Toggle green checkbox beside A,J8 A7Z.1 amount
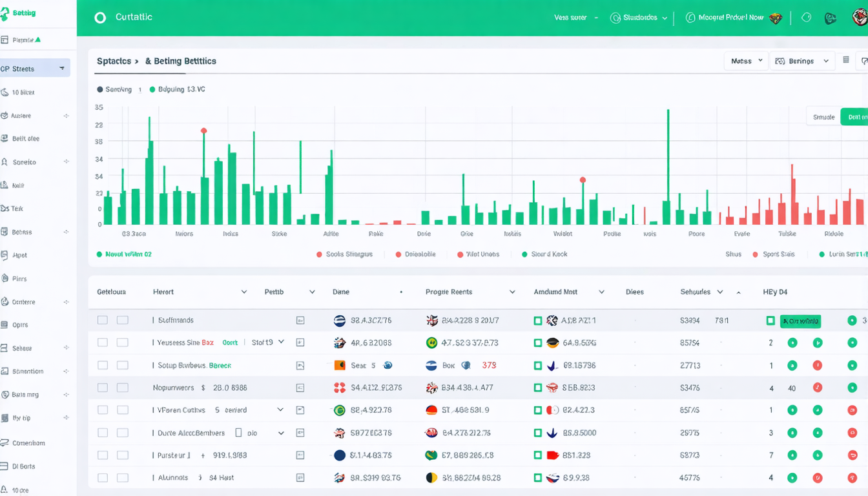 (x=537, y=320)
